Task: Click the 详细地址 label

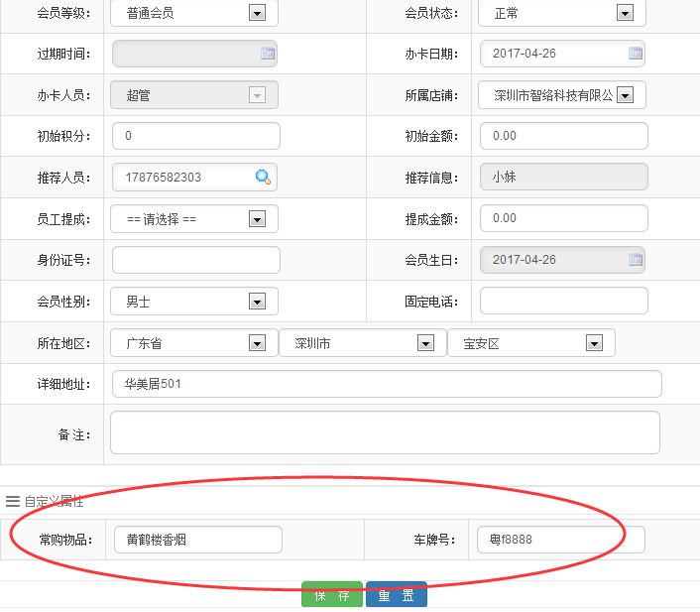Action: pos(63,384)
